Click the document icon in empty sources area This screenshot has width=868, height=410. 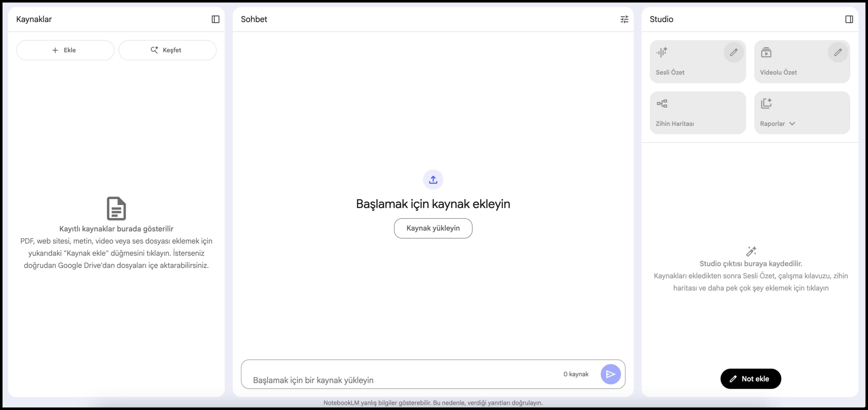(116, 208)
